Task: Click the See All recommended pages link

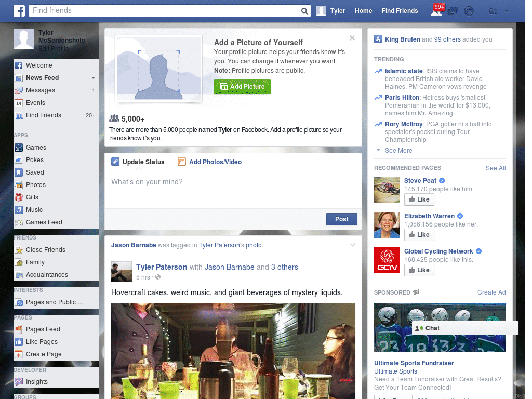Action: tap(496, 168)
